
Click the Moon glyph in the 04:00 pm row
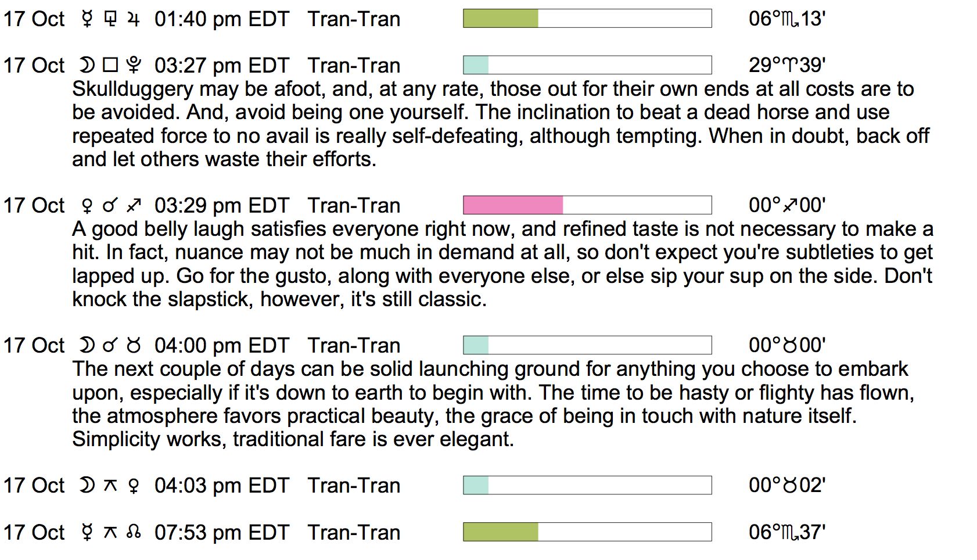87,345
